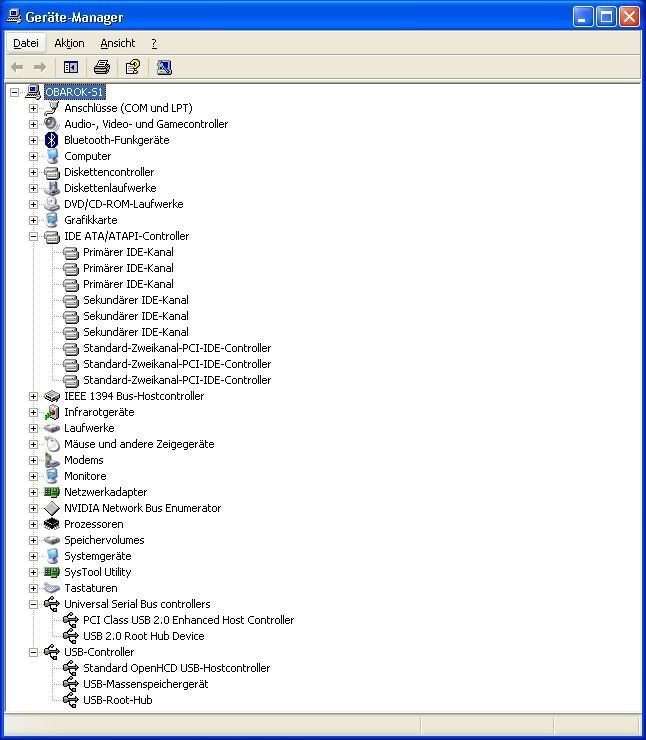This screenshot has width=646, height=740.
Task: Click the Tastaturen keyboard icon
Action: click(x=51, y=588)
